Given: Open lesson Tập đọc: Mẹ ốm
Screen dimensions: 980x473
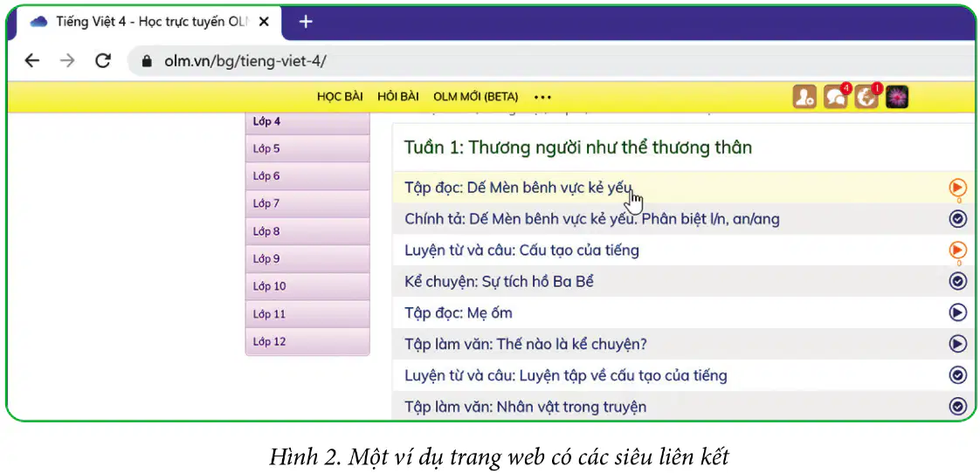Looking at the screenshot, I should (x=459, y=312).
